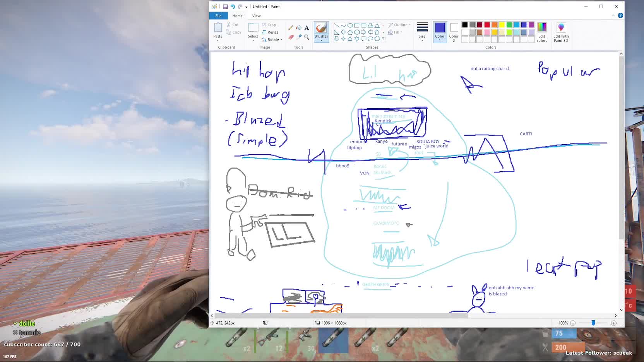Viewport: 644px width, 362px height.
Task: Click the Crop button
Action: tap(269, 25)
